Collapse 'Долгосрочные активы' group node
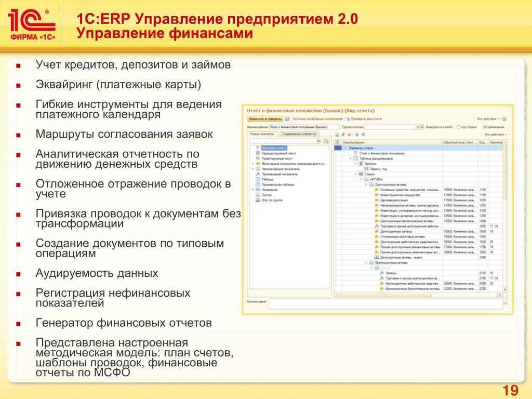 366,184
